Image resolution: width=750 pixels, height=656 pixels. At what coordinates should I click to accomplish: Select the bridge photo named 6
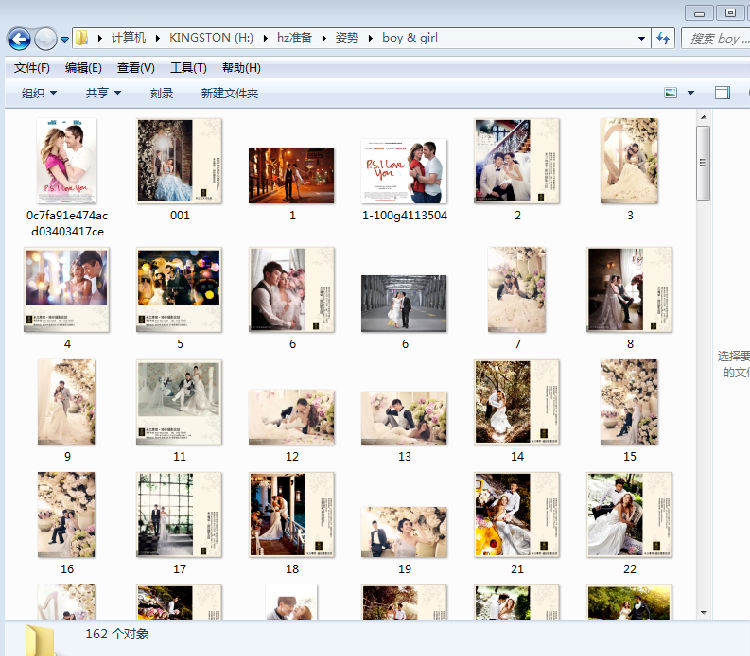404,303
